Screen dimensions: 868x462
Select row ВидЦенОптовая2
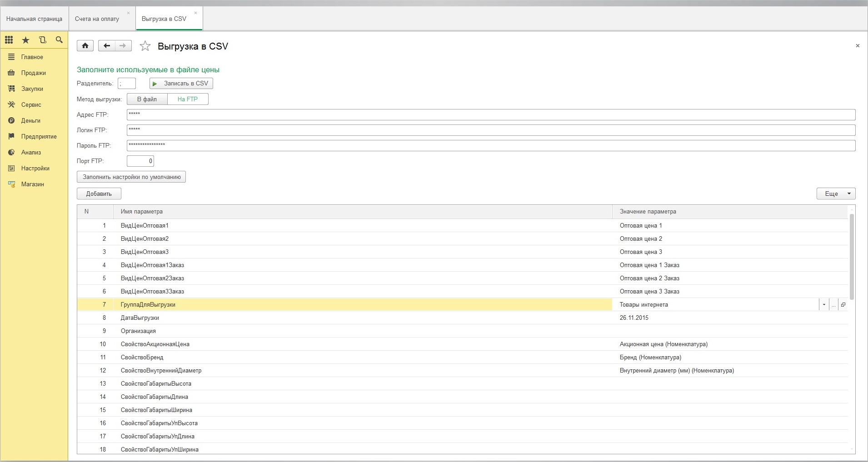coord(463,238)
